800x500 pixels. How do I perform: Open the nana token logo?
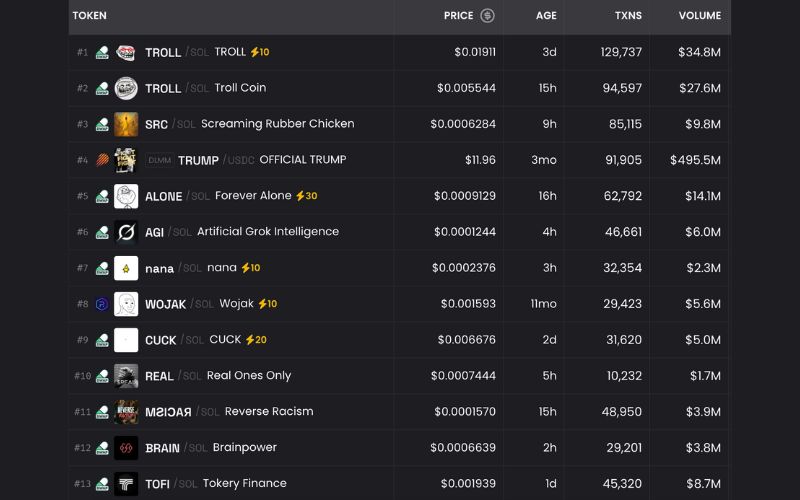126,268
